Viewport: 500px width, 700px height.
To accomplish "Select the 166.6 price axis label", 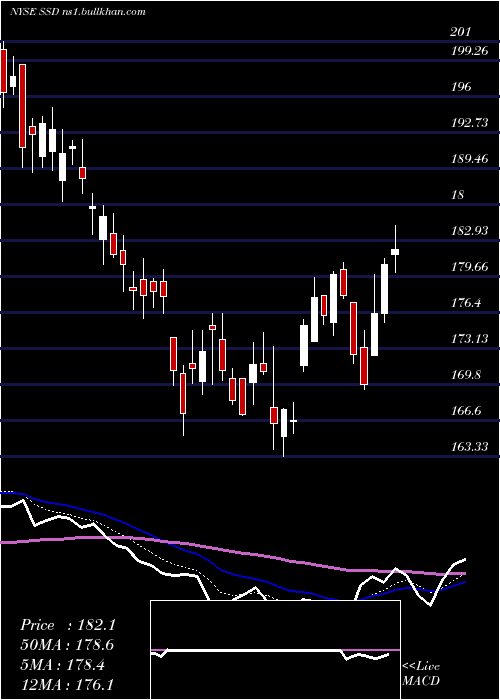I will [466, 410].
